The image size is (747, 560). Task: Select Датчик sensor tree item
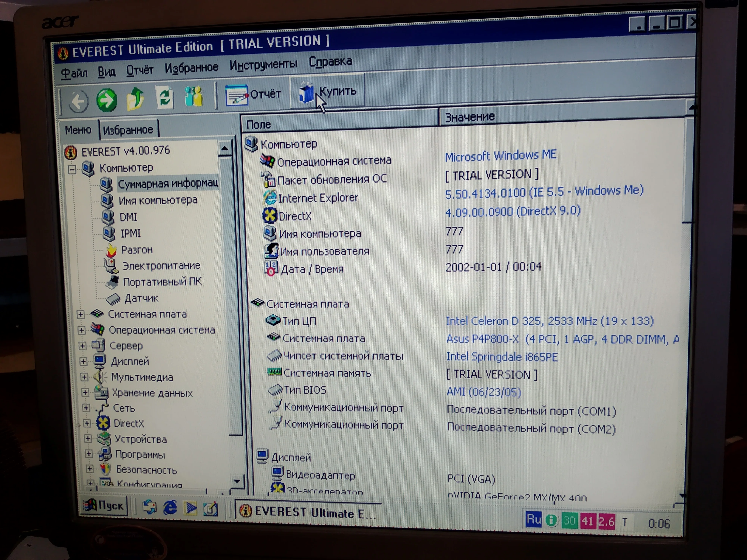click(x=141, y=298)
